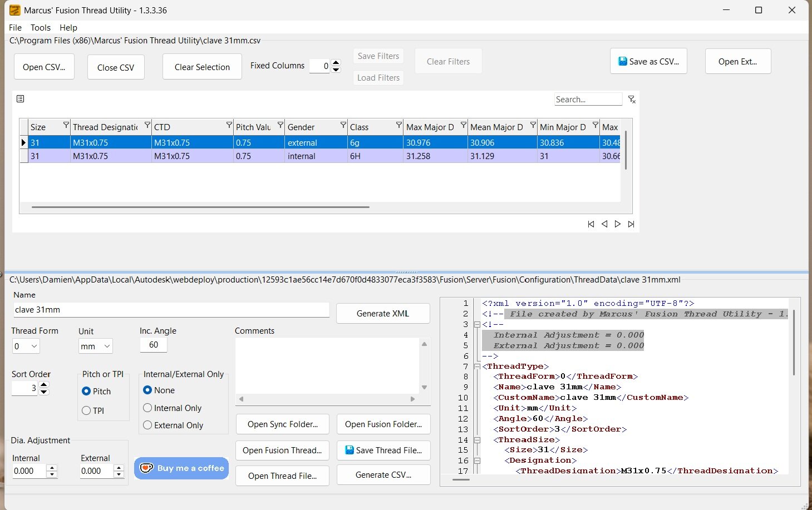This screenshot has width=812, height=510.
Task: Select the 'internal' gender cell
Action: pyautogui.click(x=316, y=156)
